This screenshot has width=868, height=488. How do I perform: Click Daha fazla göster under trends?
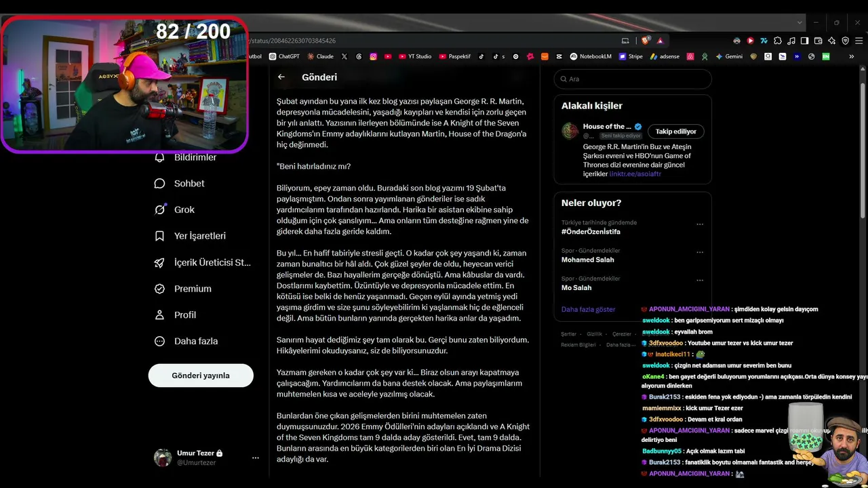[x=589, y=310]
